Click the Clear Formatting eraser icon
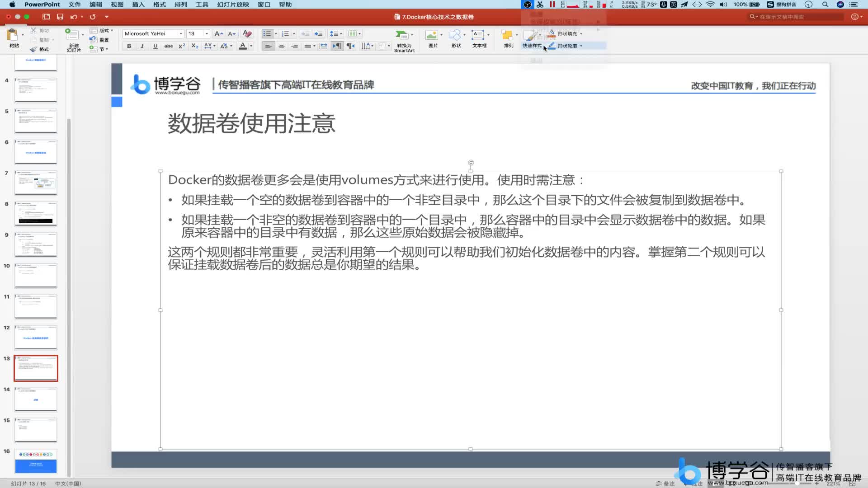This screenshot has width=868, height=488. click(247, 33)
